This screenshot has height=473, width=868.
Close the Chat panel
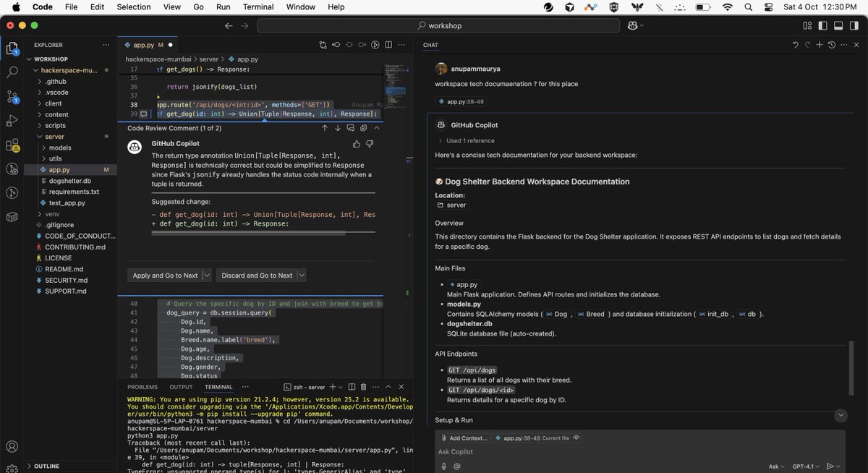(856, 45)
